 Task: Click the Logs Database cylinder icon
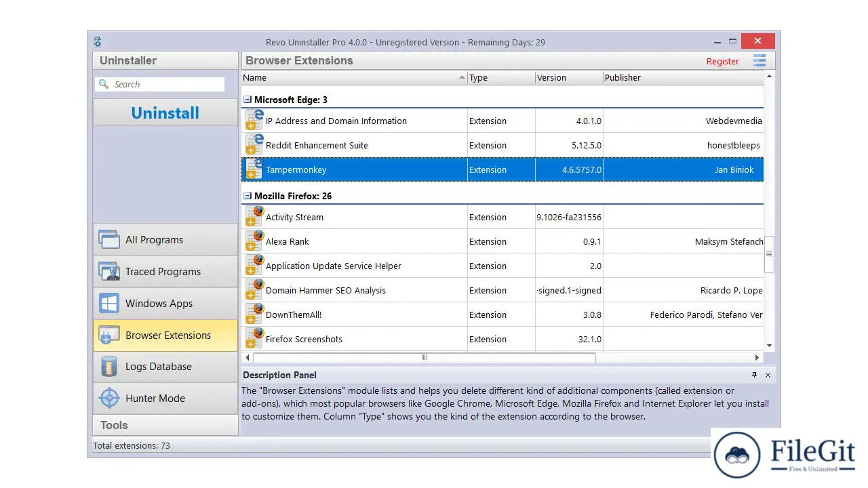click(109, 366)
